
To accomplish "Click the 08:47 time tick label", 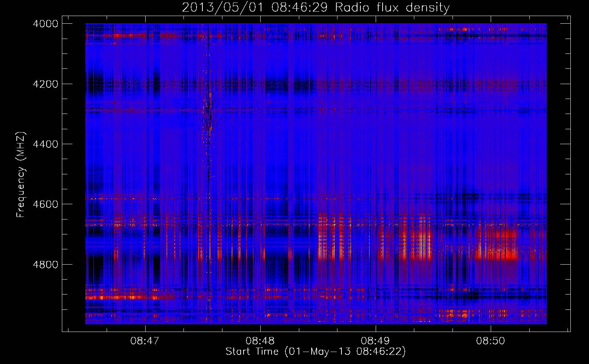I will [145, 341].
